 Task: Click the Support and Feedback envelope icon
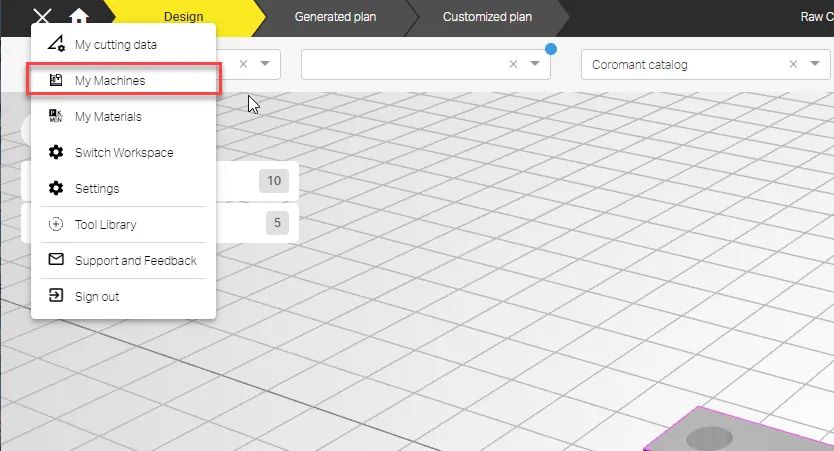point(56,261)
